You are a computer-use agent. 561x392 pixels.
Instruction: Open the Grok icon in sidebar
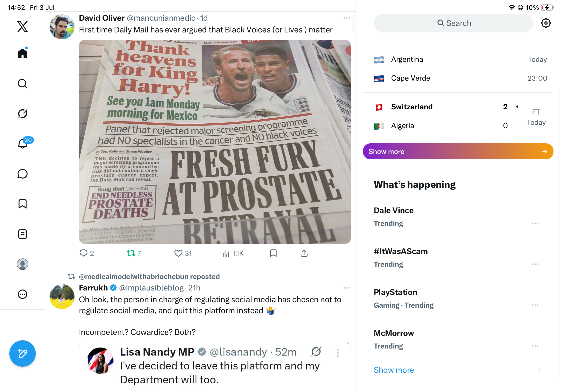[x=23, y=114]
